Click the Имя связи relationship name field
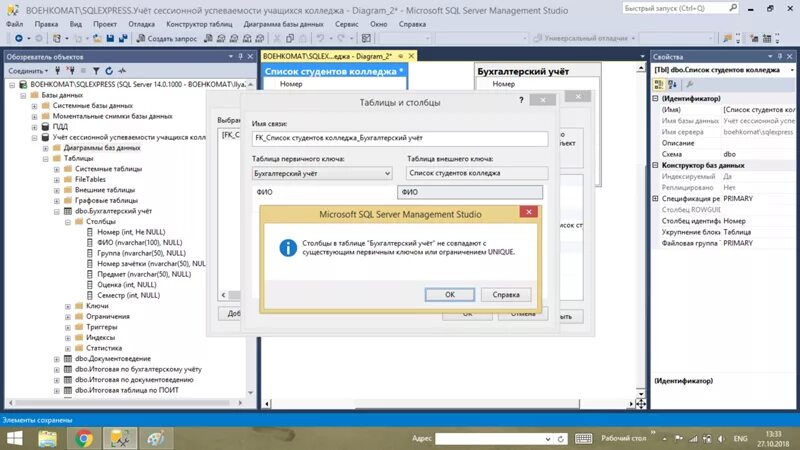800x450 pixels. [x=400, y=138]
